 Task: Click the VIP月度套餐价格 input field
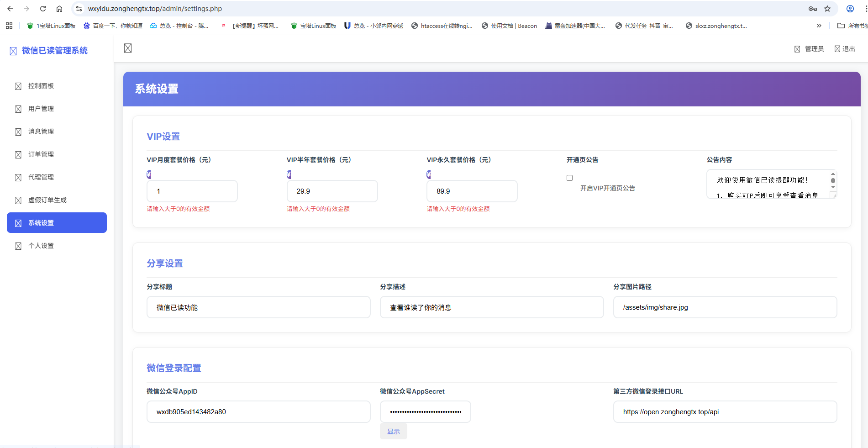(192, 191)
